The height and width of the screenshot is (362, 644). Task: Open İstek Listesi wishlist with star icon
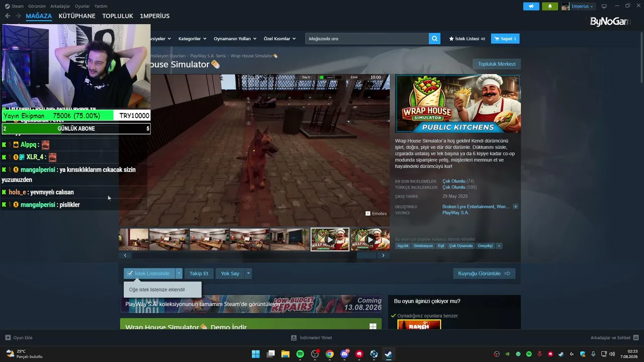click(x=467, y=39)
